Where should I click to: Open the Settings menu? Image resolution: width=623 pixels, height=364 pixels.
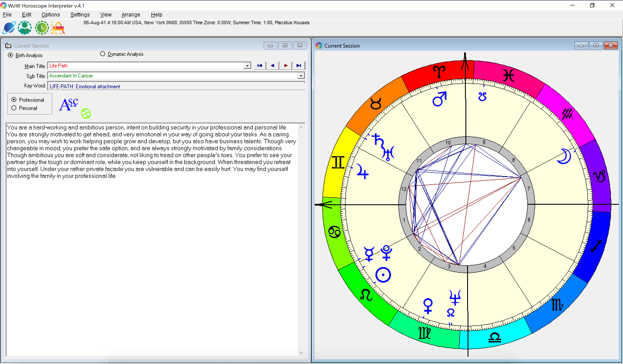[x=80, y=14]
